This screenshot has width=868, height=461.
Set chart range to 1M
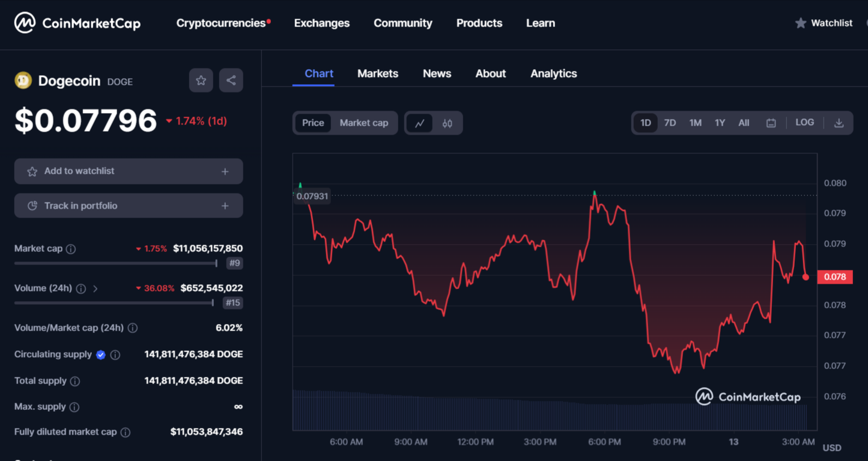tap(696, 123)
